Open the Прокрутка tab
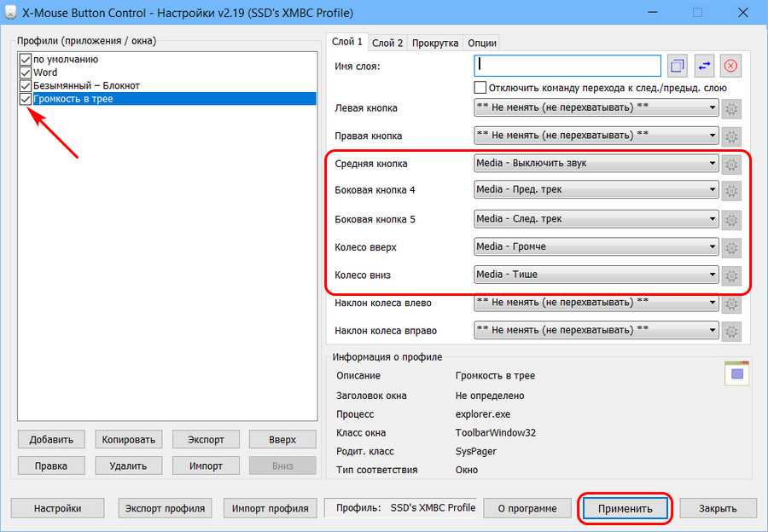 coord(435,43)
